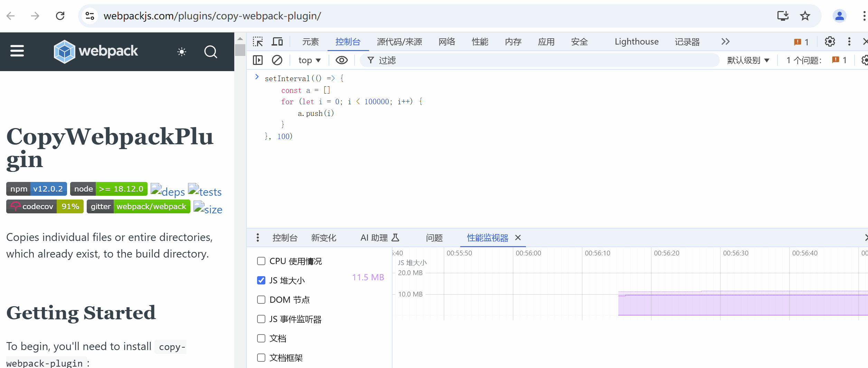
Task: Click the console prompt chevron
Action: coord(257,77)
